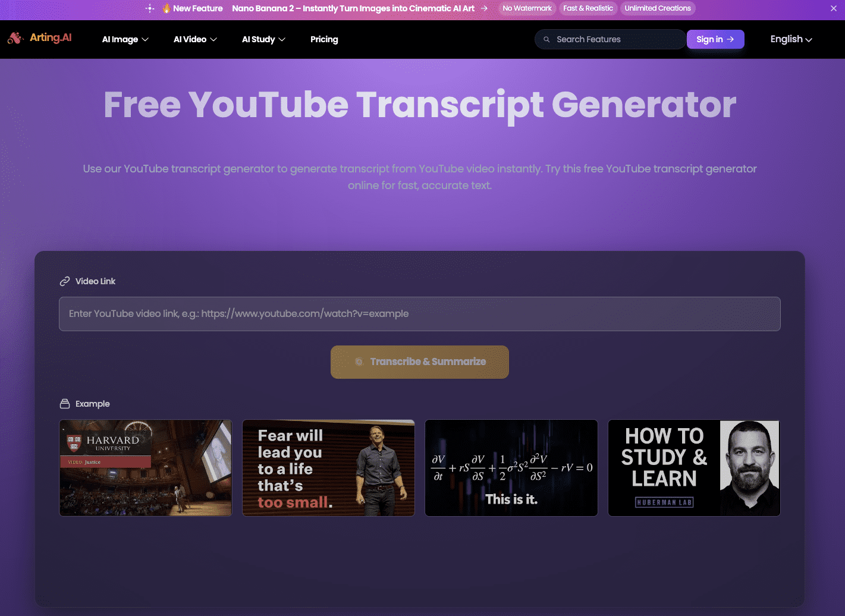Click the YouTube video link input field
Image resolution: width=845 pixels, height=616 pixels.
[419, 313]
